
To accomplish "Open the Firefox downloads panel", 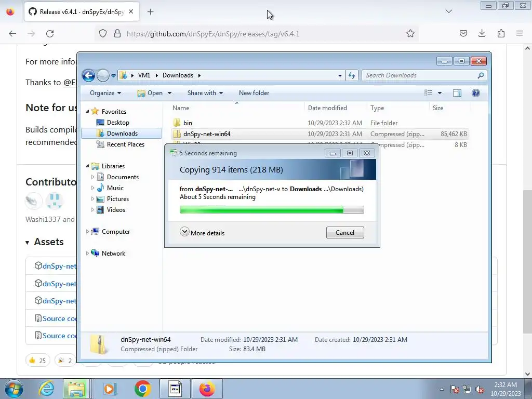I will click(x=482, y=33).
